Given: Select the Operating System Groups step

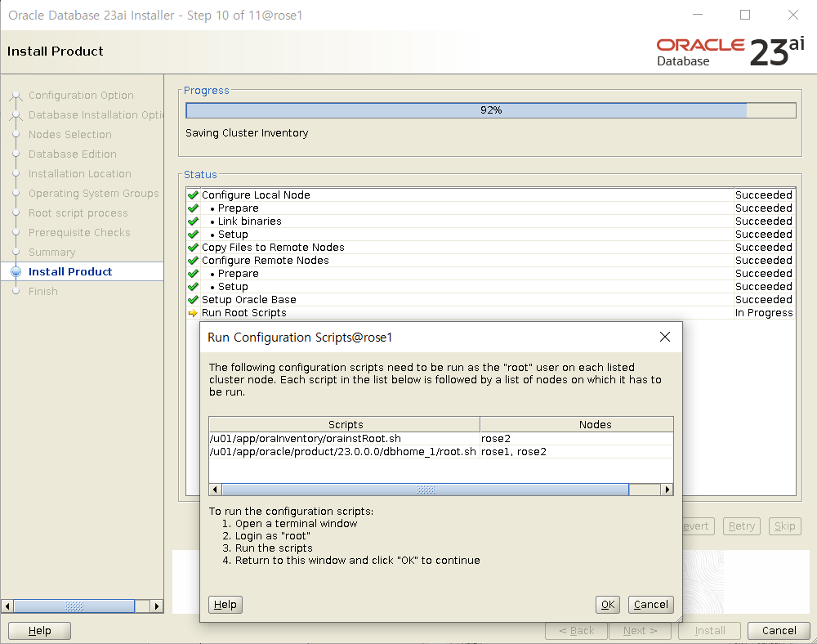Looking at the screenshot, I should click(x=94, y=194).
